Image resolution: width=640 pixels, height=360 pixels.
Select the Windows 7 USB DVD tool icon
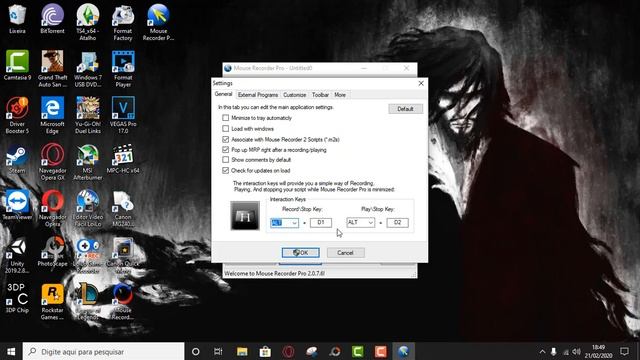click(x=88, y=69)
